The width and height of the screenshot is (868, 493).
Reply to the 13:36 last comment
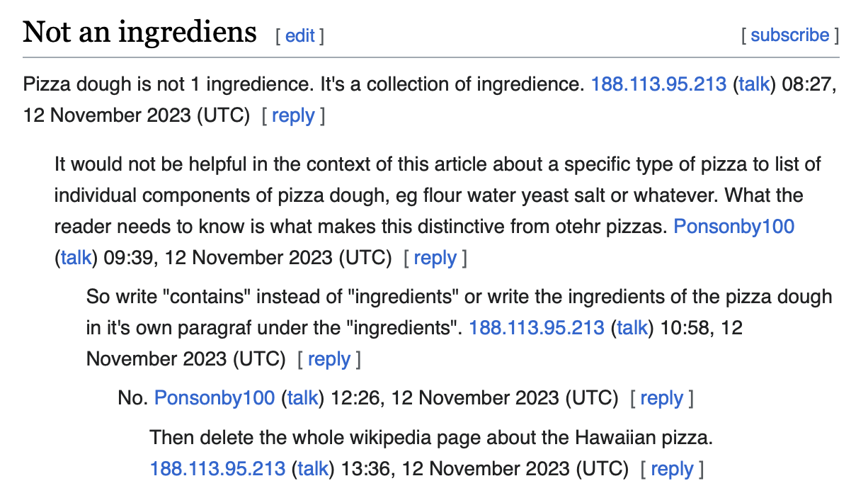[672, 468]
